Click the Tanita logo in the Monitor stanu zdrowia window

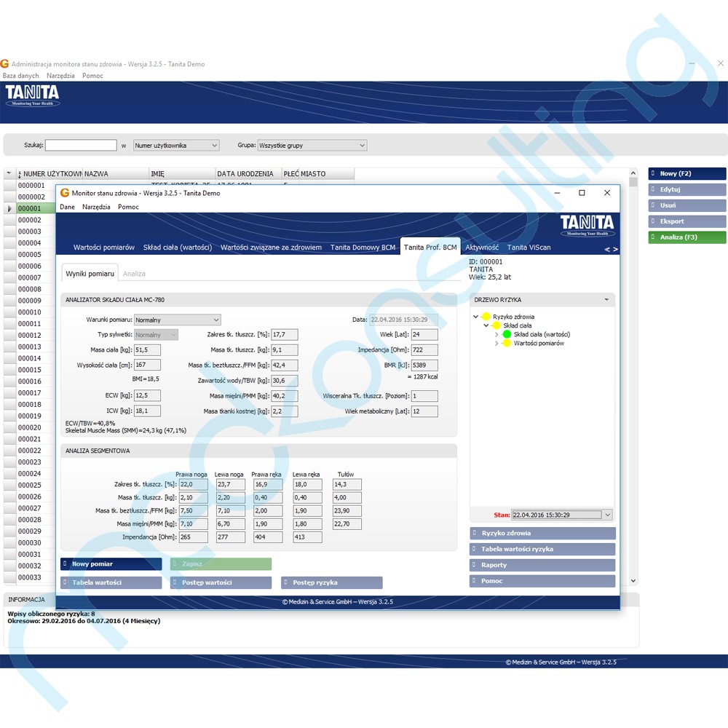tap(587, 225)
